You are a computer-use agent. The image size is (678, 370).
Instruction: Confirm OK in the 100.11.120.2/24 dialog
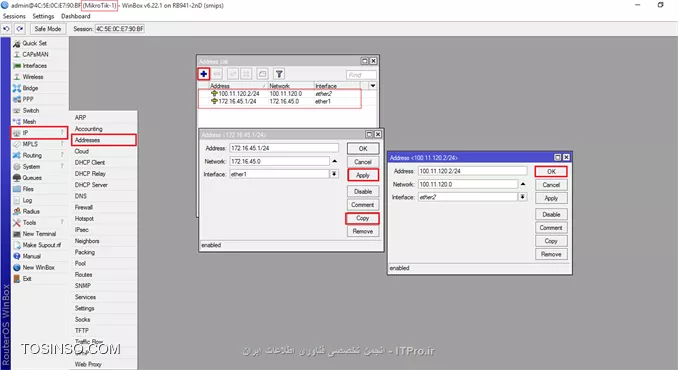point(551,172)
